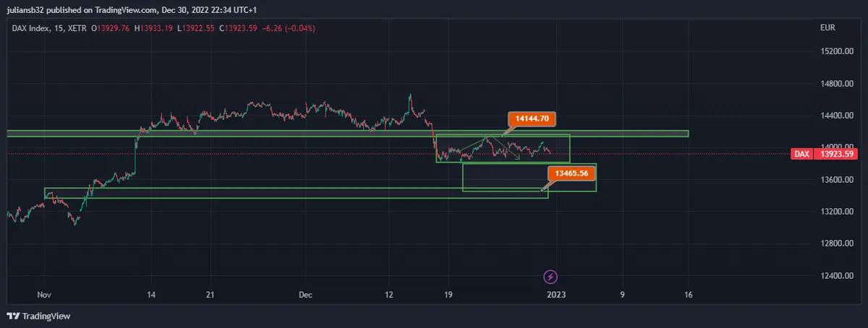Click the 12400.00 price axis label
The width and height of the screenshot is (868, 328).
[x=837, y=275]
